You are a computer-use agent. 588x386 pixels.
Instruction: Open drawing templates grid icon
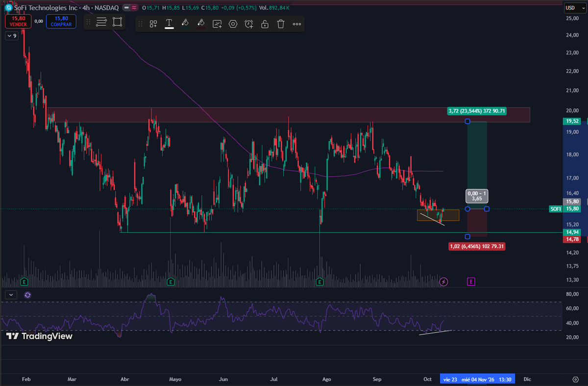click(x=153, y=24)
